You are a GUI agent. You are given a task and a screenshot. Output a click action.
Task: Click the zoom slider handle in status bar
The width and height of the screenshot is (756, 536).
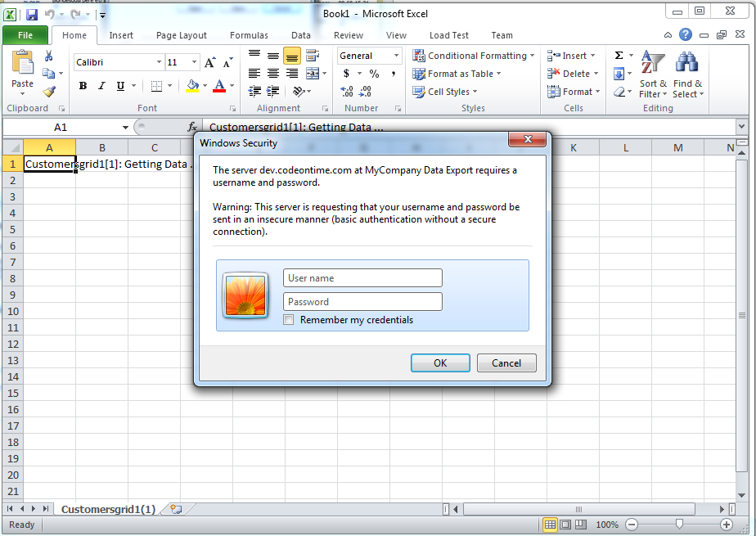click(x=679, y=524)
